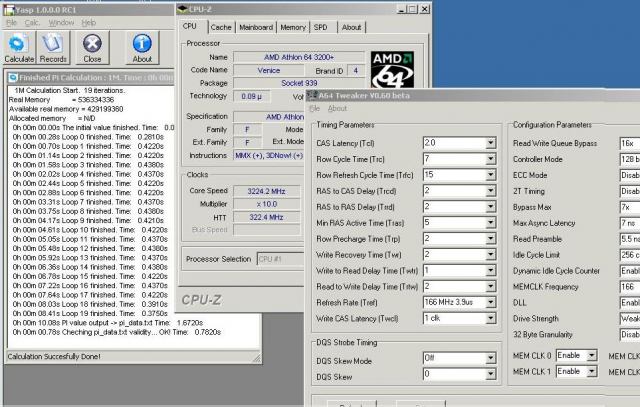Image resolution: width=640 pixels, height=407 pixels.
Task: Switch to the Mainboard tab in CPU-Z
Action: click(x=256, y=27)
